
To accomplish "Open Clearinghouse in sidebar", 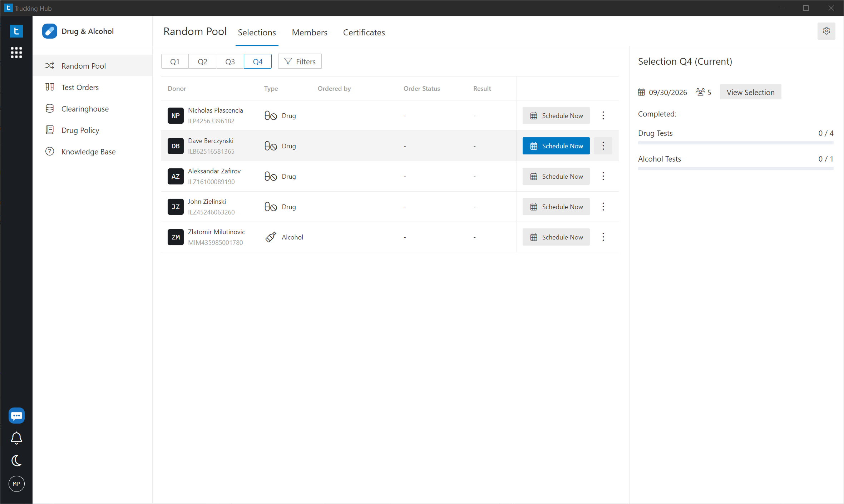I will [92, 109].
